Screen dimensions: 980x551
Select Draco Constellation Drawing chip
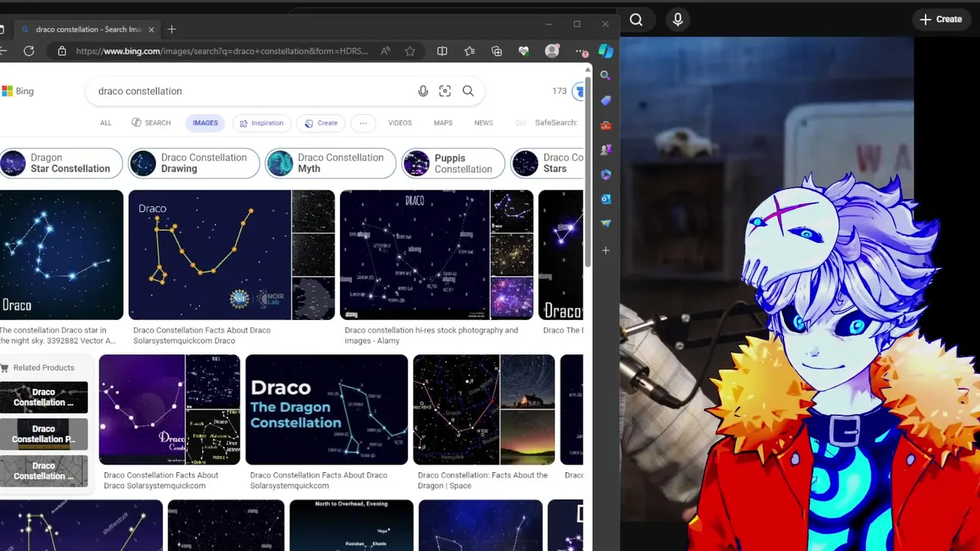click(194, 163)
